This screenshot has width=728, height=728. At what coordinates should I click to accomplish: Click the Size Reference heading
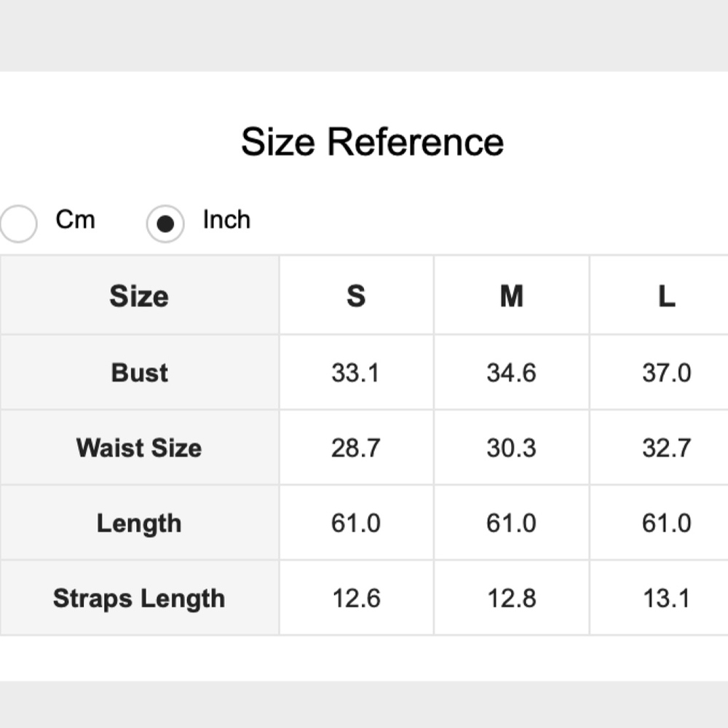pos(372,141)
